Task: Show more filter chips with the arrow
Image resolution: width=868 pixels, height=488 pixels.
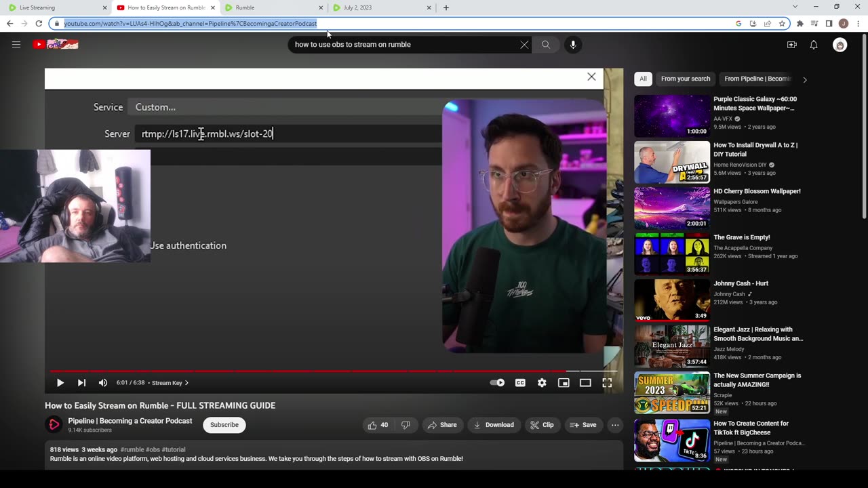Action: pyautogui.click(x=805, y=79)
